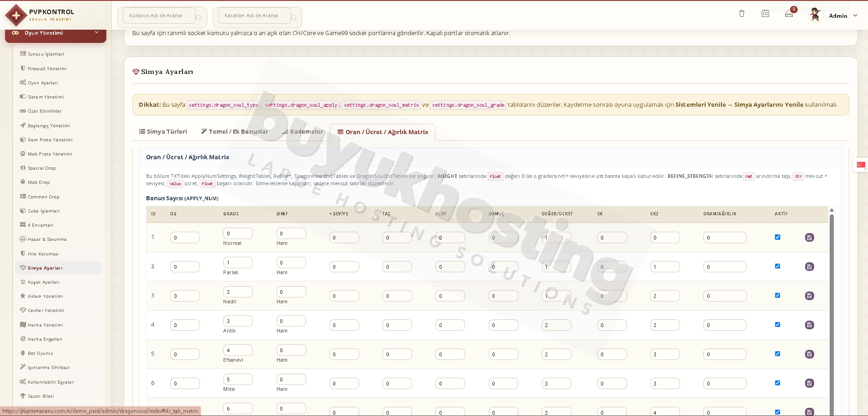Click the Admin avatar picture
Viewport: 868px width, 416px height.
pos(815,15)
